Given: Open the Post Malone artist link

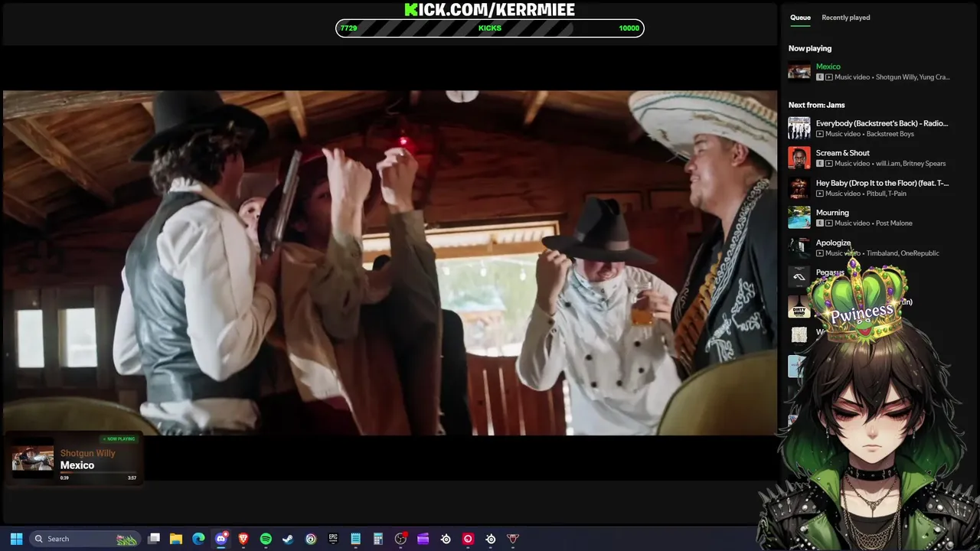Looking at the screenshot, I should (x=893, y=223).
